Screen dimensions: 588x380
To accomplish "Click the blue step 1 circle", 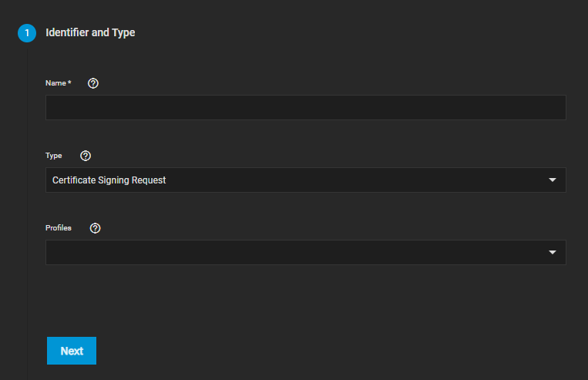I will point(27,33).
